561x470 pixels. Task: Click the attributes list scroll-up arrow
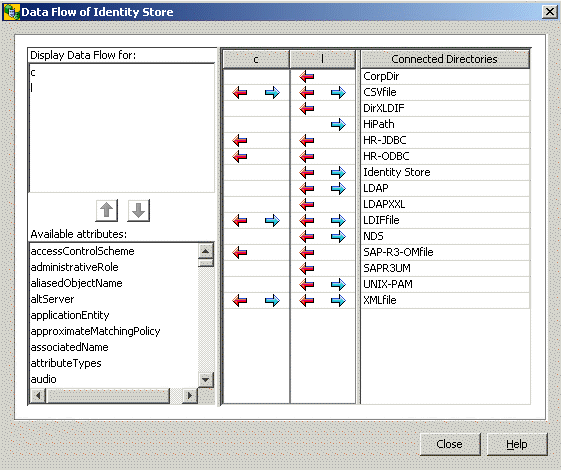205,251
